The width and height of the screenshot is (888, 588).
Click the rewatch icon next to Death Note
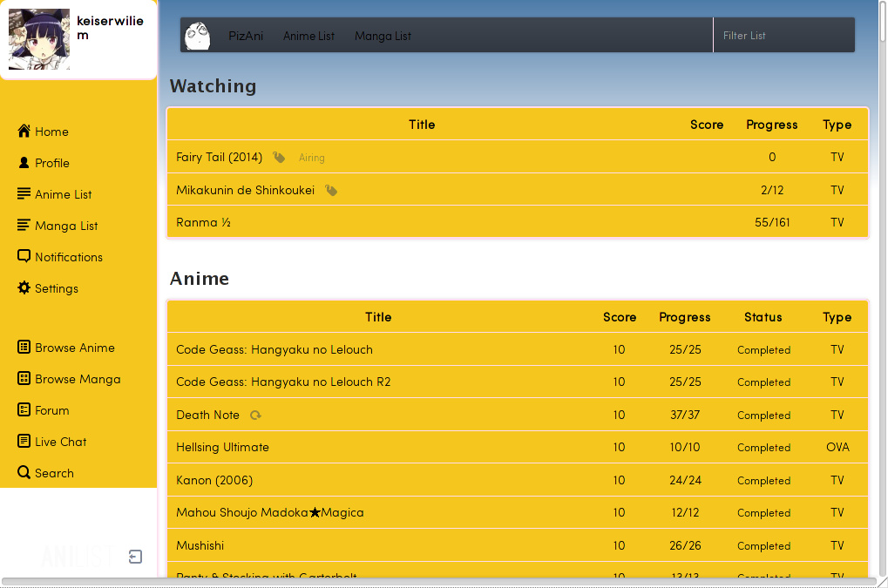pos(256,416)
